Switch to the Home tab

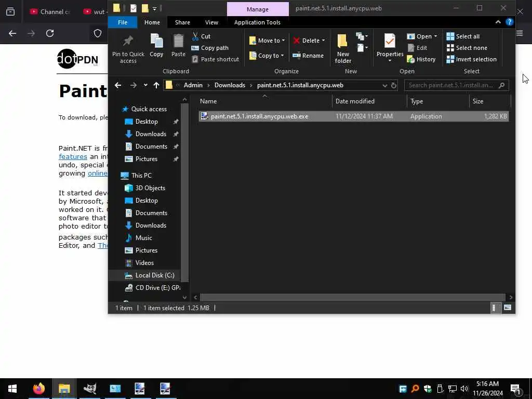[x=152, y=22]
